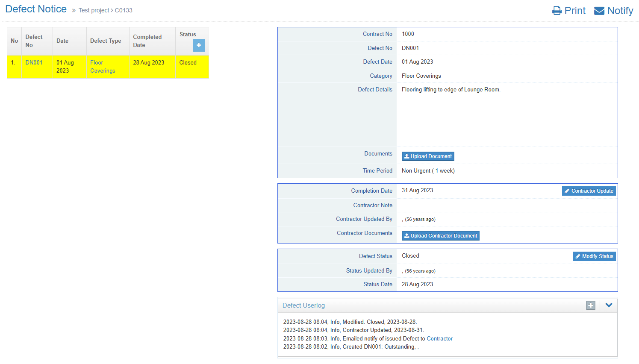
Task: Open the Contractor Update editor
Action: point(589,191)
